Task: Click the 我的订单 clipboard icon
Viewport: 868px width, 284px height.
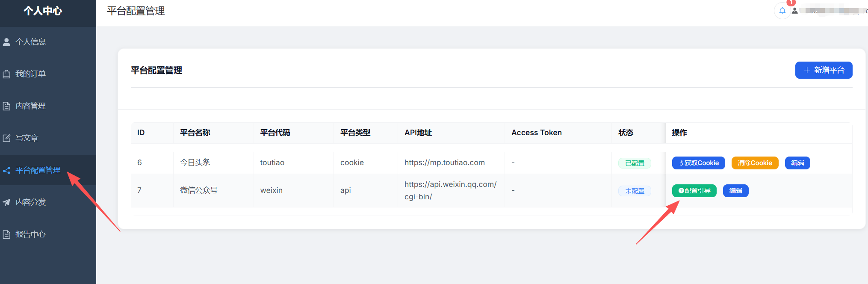Action: (x=6, y=74)
